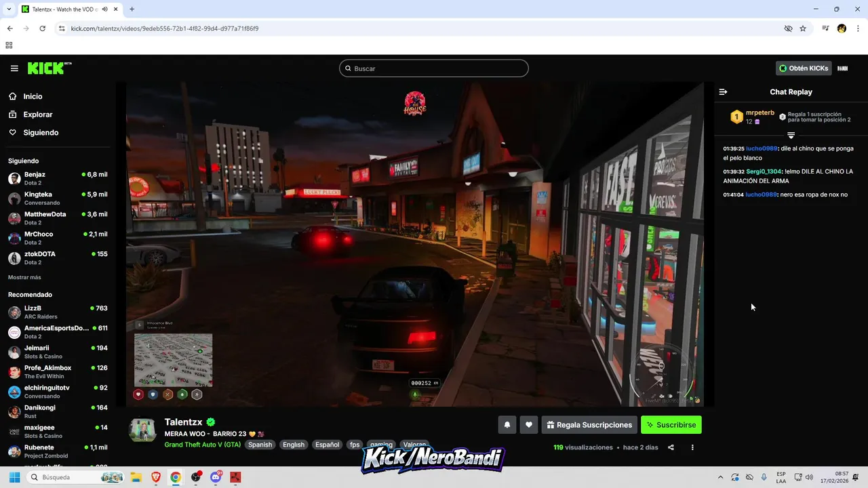
Task: Select the Spanish tag
Action: 260,445
